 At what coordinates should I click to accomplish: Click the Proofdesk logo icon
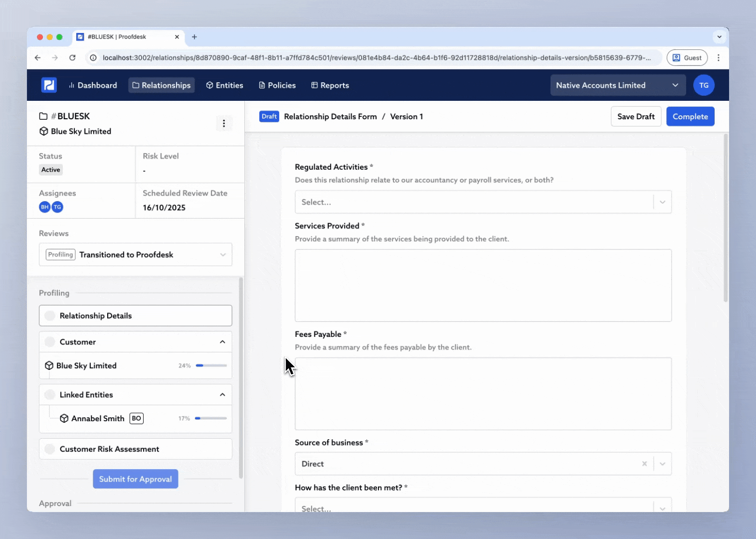tap(49, 85)
